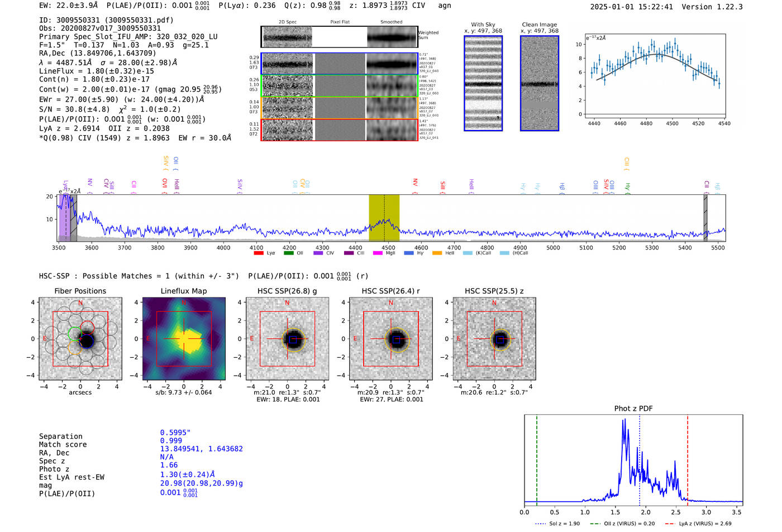Select the green-bordered fiber spectrum row
Viewport: 782px width, 532px height.
pyautogui.click(x=339, y=85)
